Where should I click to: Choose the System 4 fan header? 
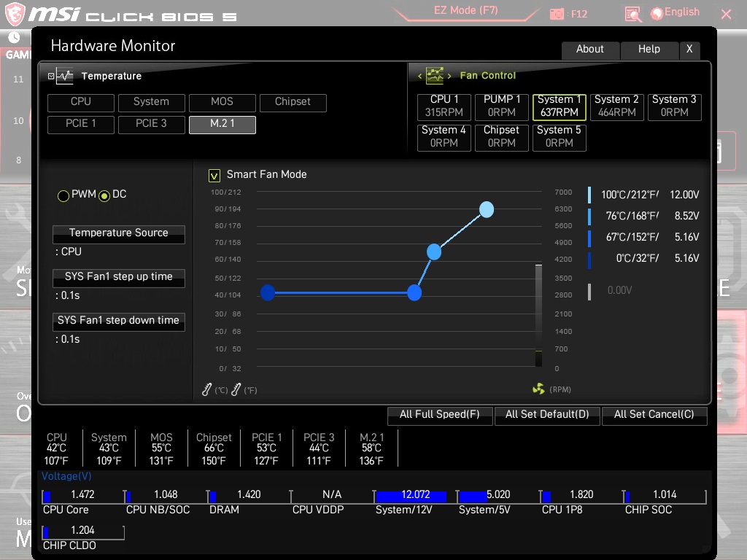(x=444, y=137)
